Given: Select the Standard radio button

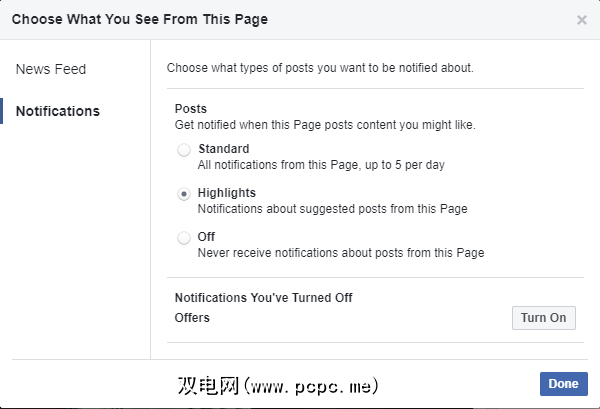Looking at the screenshot, I should pyautogui.click(x=184, y=150).
